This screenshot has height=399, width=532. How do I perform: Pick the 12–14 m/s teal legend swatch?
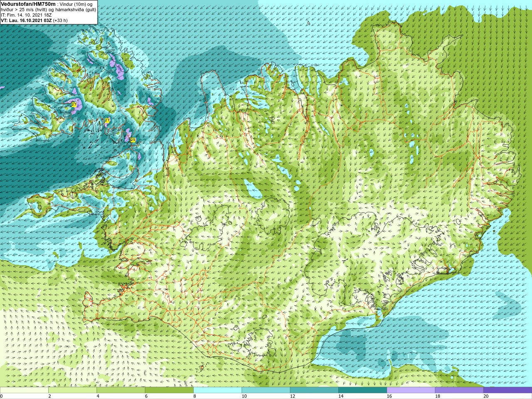(314, 390)
